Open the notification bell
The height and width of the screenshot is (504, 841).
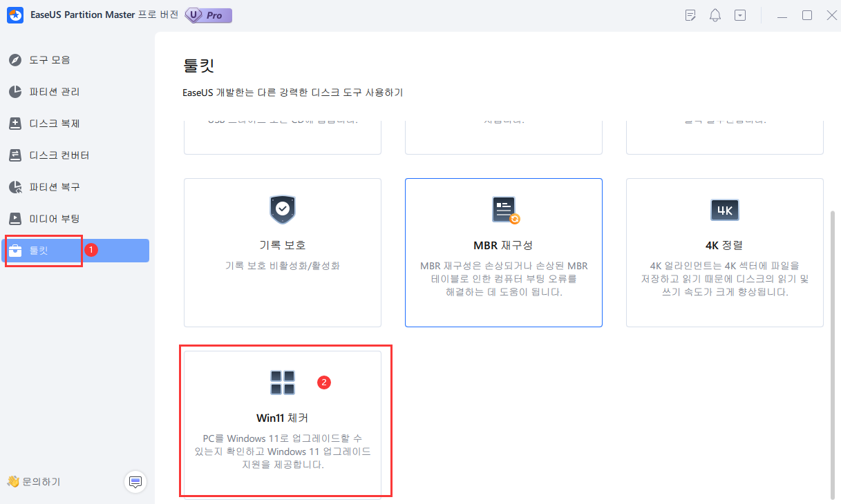pos(715,14)
